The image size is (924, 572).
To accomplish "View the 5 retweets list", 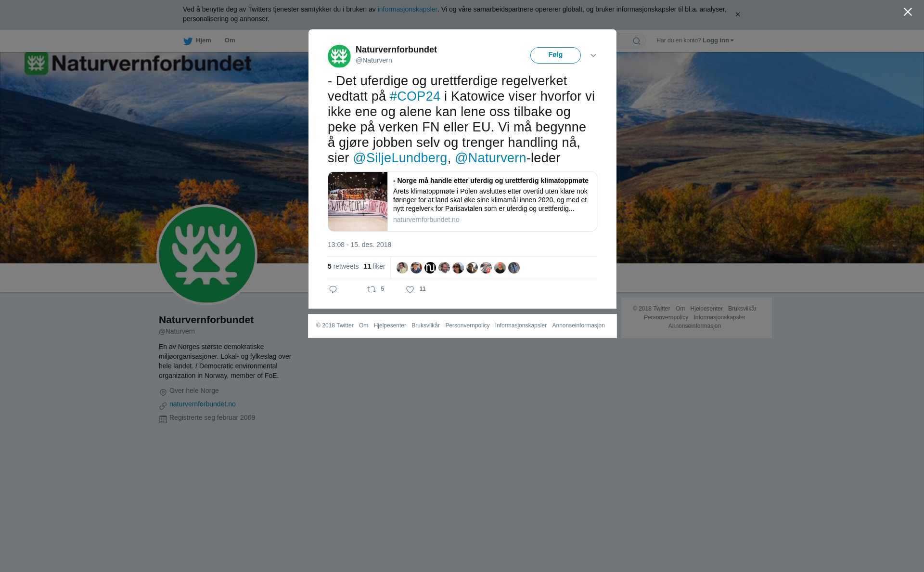I will tap(343, 266).
